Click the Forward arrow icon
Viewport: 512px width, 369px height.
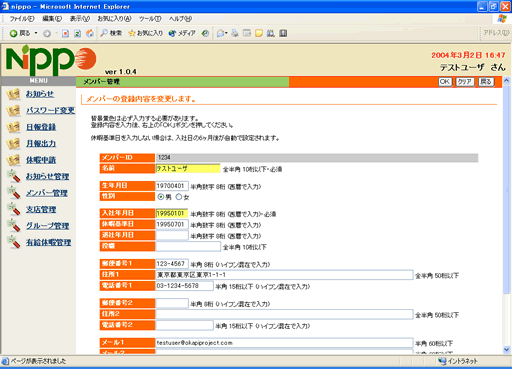[47, 33]
